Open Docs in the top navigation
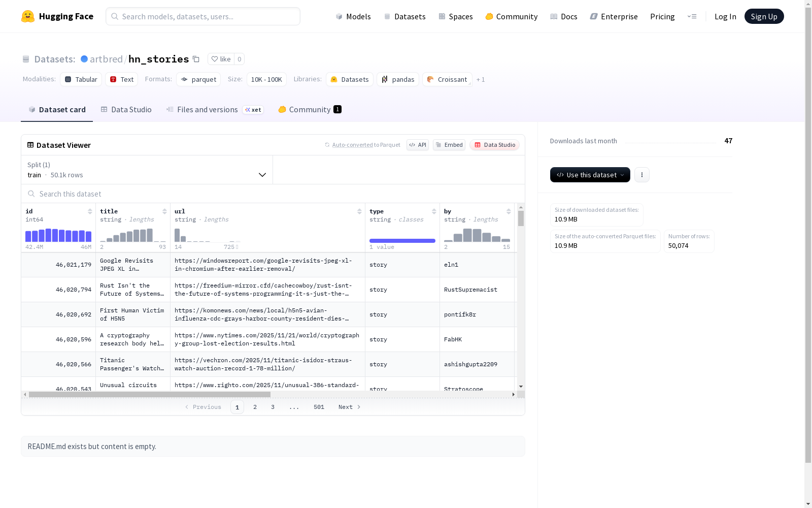This screenshot has height=508, width=812. 564,16
